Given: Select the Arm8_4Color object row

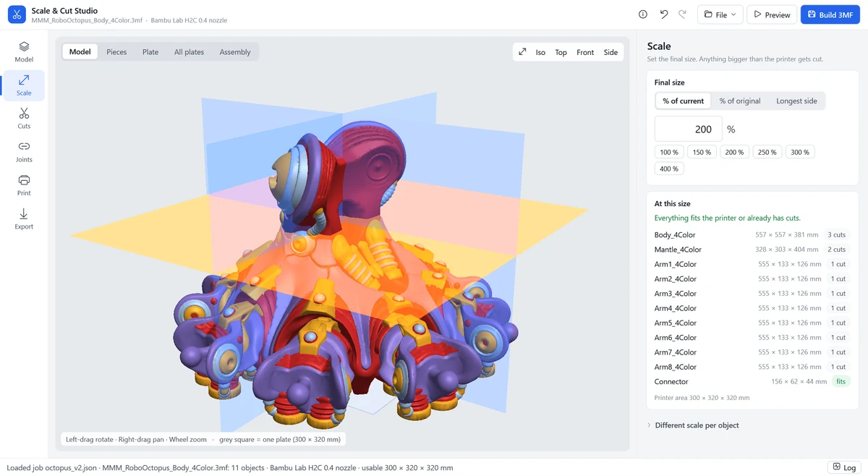Looking at the screenshot, I should click(x=752, y=367).
